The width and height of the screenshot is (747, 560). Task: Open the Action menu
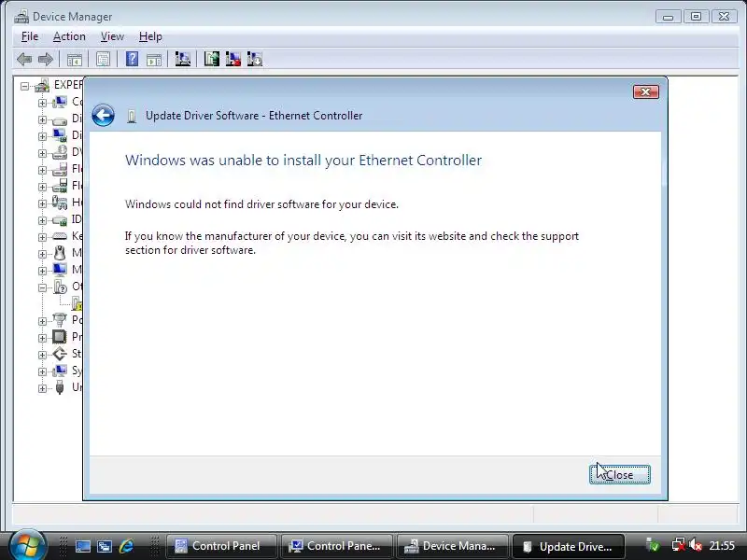69,36
